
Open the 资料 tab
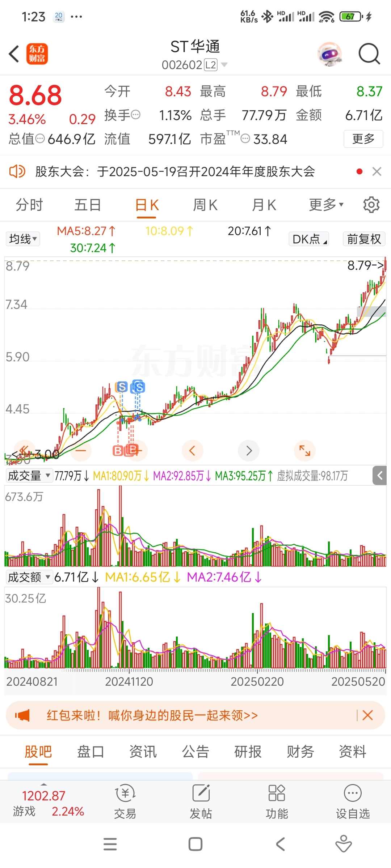tap(353, 752)
